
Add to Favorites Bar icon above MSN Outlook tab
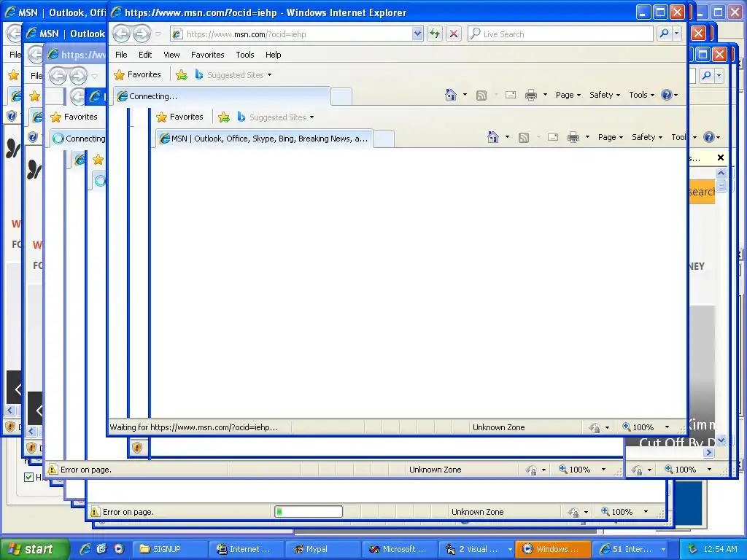(224, 117)
